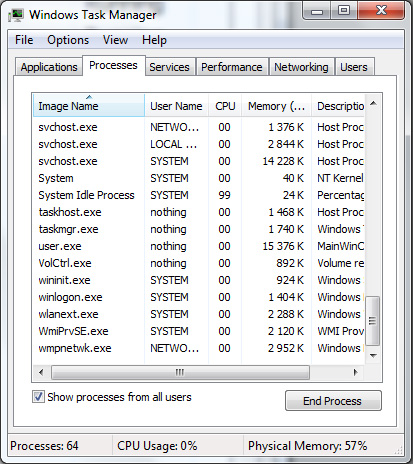Image resolution: width=413 pixels, height=464 pixels.
Task: Click Physical Memory: 57% status entry
Action: coord(307,446)
